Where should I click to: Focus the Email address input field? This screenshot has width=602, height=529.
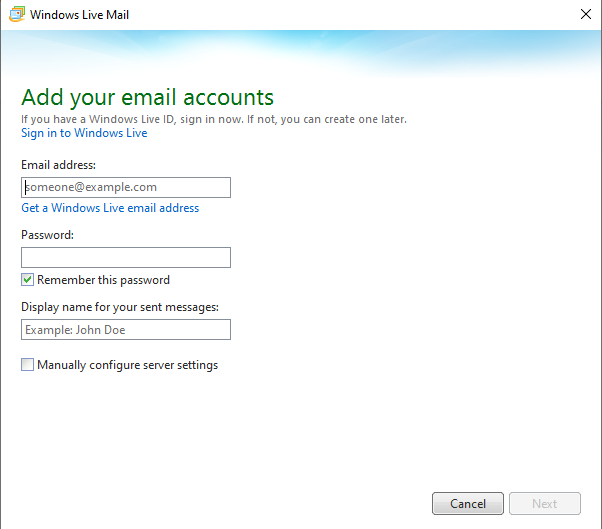[x=126, y=187]
